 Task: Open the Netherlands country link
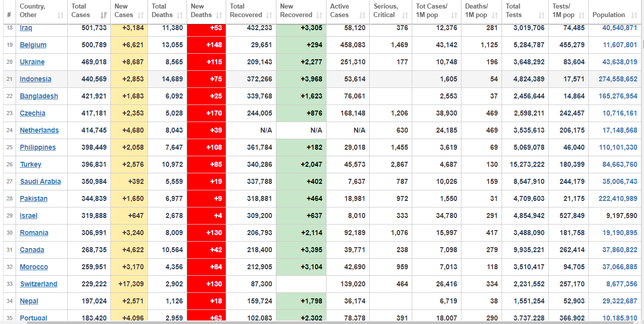point(39,130)
